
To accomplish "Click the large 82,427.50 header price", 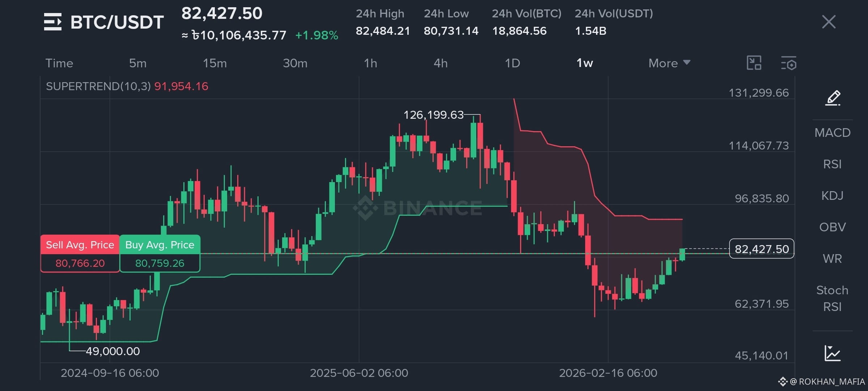I will 222,14.
